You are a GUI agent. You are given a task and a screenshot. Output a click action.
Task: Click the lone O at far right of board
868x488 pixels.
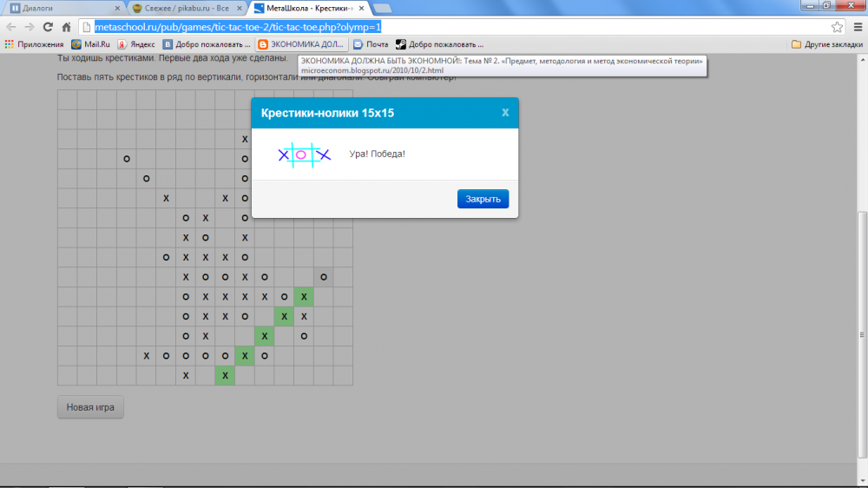(323, 277)
